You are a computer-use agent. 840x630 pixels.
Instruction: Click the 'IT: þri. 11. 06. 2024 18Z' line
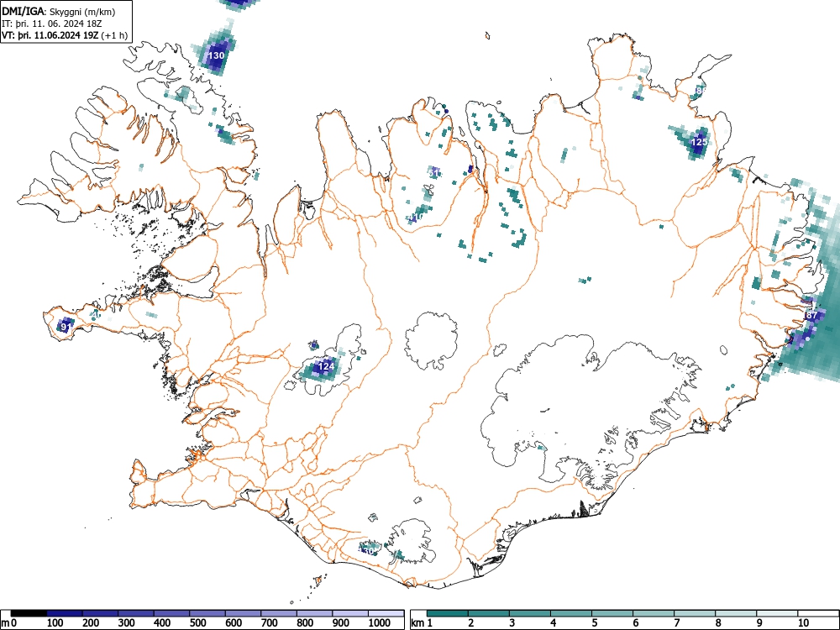(x=51, y=24)
